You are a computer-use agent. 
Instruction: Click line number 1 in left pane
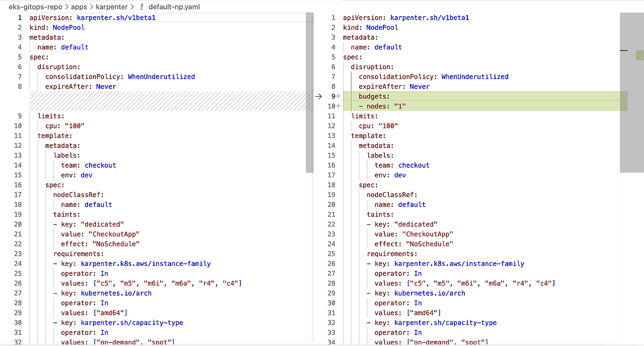coord(20,18)
